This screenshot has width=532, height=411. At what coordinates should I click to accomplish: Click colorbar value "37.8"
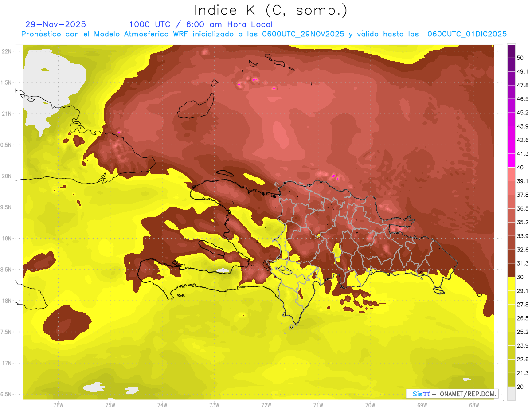click(x=523, y=195)
